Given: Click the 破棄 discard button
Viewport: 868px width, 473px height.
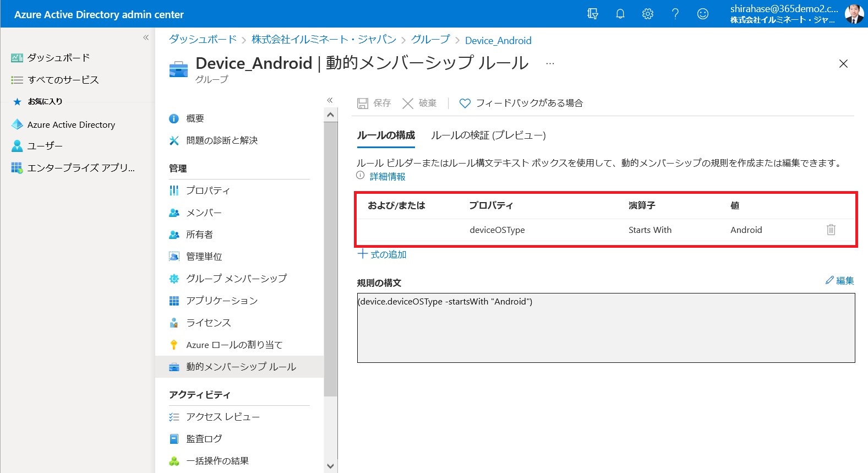Looking at the screenshot, I should 419,103.
